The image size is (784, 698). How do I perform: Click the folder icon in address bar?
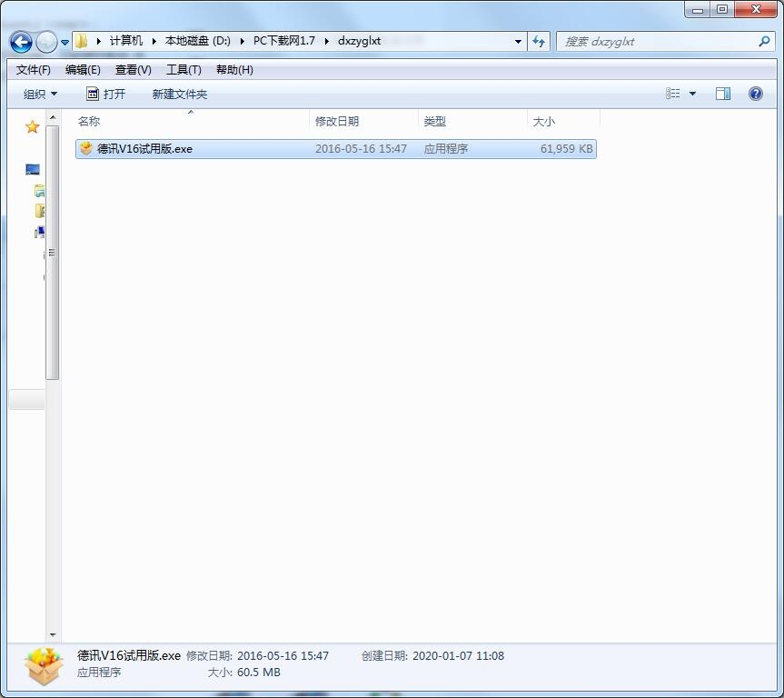click(x=82, y=41)
